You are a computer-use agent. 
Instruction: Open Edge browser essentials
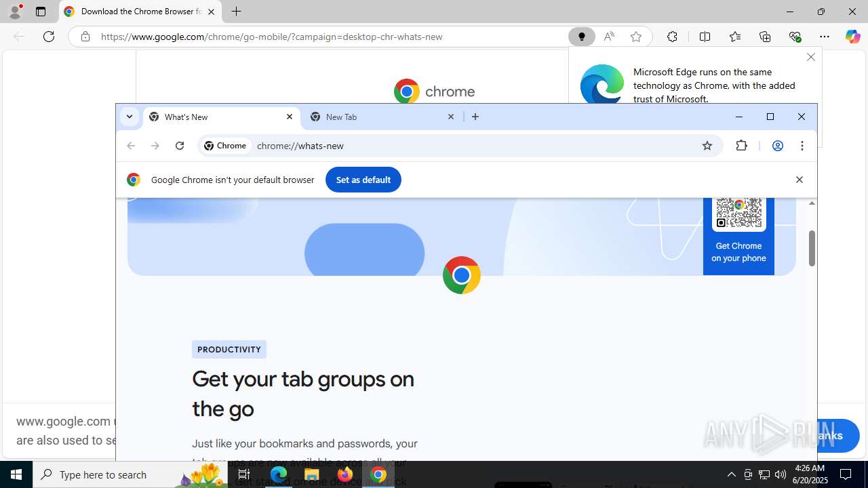pos(795,37)
